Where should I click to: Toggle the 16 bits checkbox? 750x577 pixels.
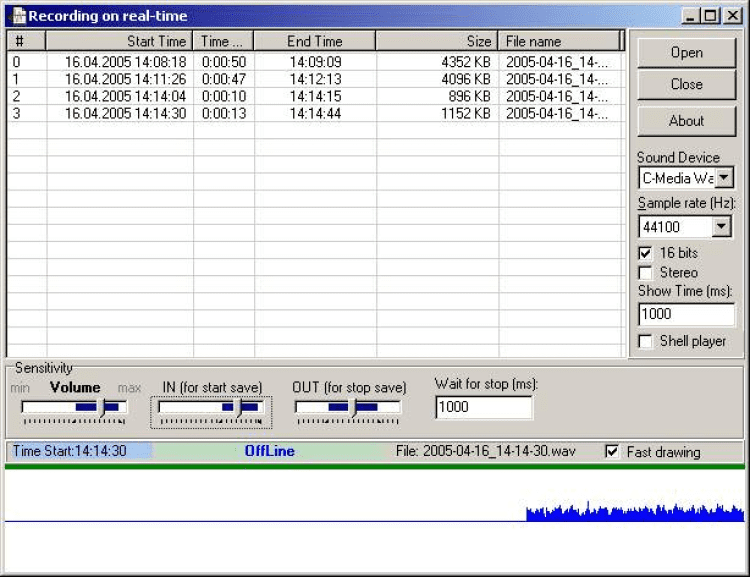645,253
